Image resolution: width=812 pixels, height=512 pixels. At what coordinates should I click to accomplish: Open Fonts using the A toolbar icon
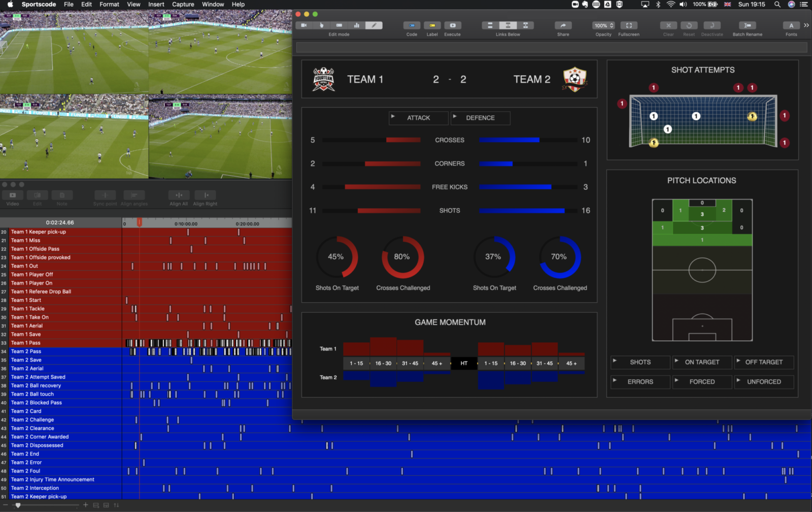[x=791, y=24]
